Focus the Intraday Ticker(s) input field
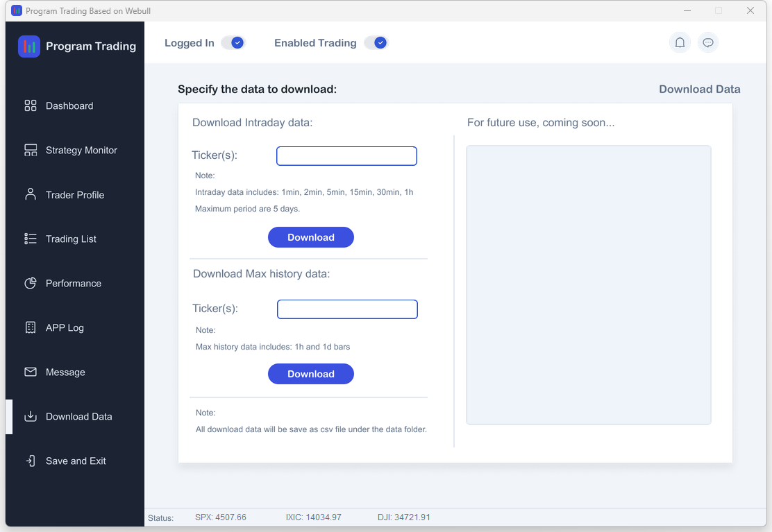 pos(346,156)
